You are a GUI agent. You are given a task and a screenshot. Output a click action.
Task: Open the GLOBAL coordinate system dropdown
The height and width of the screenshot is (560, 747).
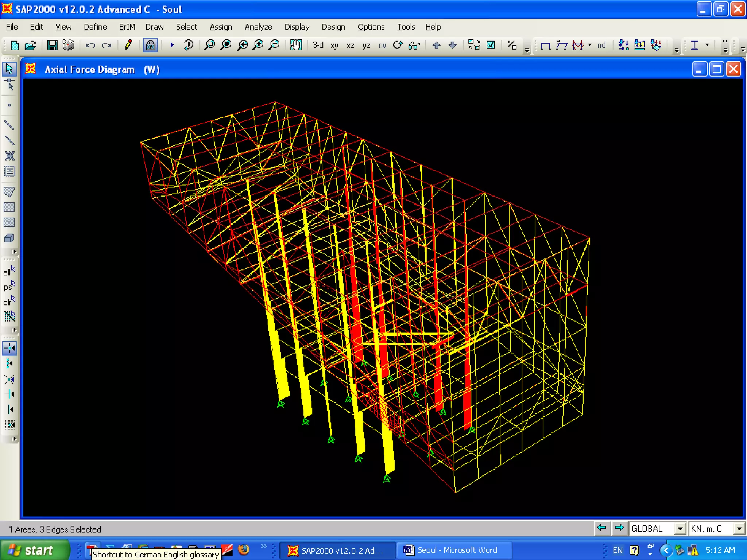(x=680, y=529)
